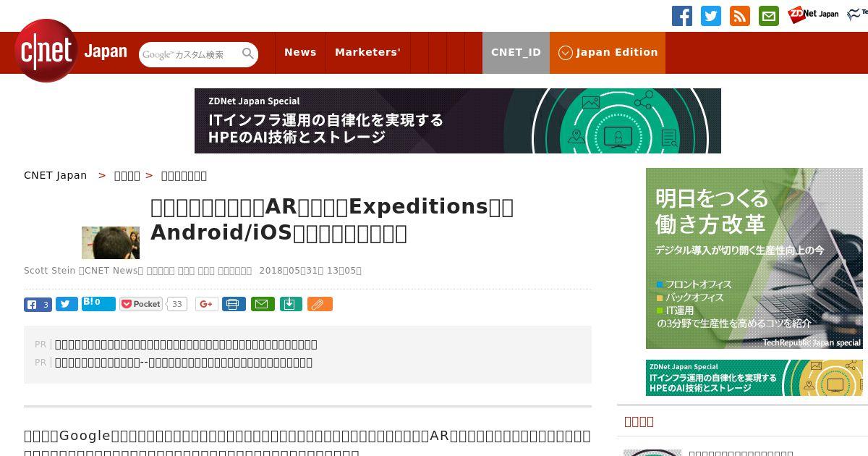The width and height of the screenshot is (868, 456).
Task: Open the green newsletter mail icon
Action: [769, 16]
